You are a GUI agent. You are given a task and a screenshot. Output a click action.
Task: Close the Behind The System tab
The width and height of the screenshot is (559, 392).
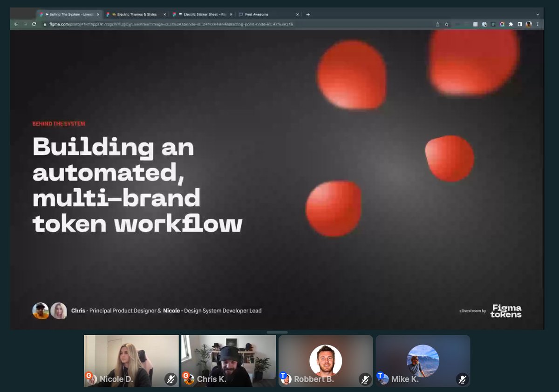click(x=98, y=14)
